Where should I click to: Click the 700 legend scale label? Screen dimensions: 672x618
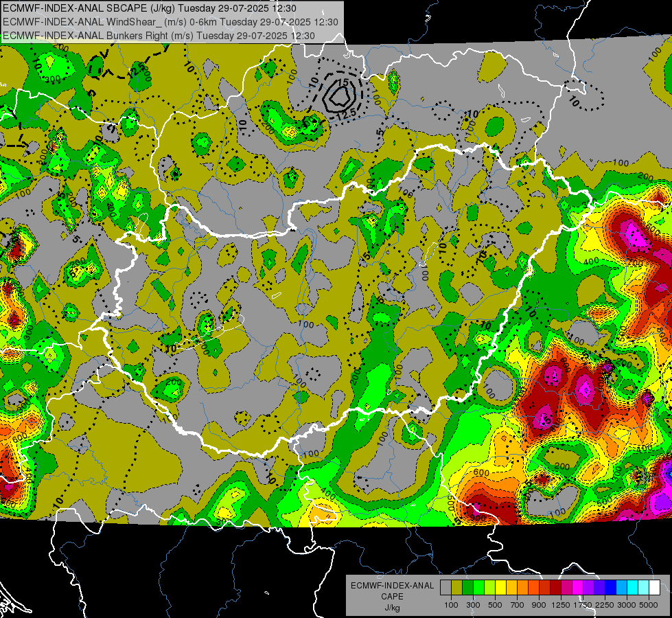pyautogui.click(x=517, y=605)
